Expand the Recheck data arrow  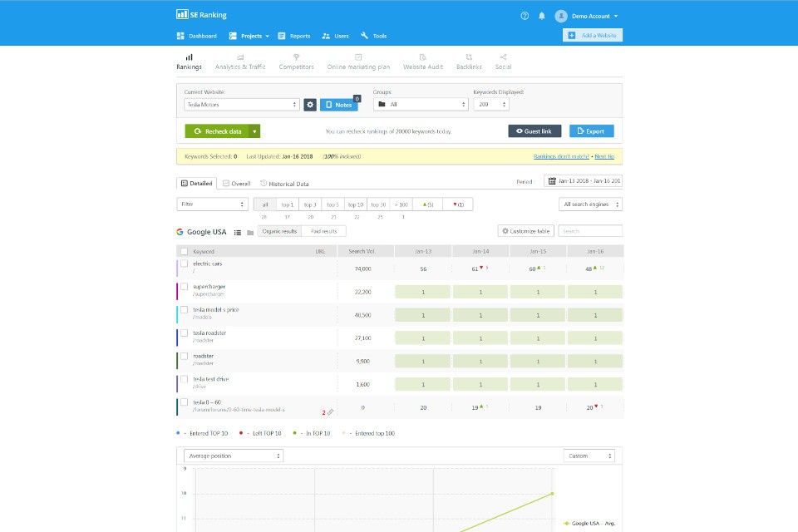[254, 131]
